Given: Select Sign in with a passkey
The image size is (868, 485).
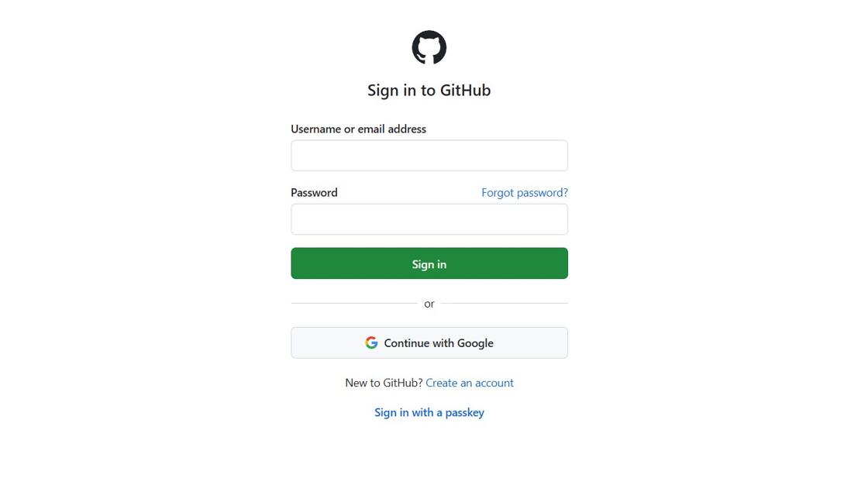Looking at the screenshot, I should (429, 412).
